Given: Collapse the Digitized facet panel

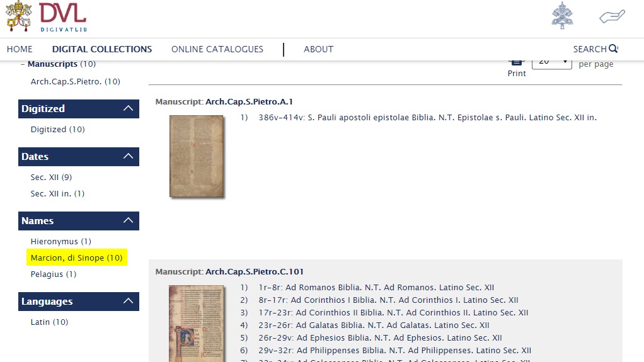Looking at the screenshot, I should coord(129,108).
